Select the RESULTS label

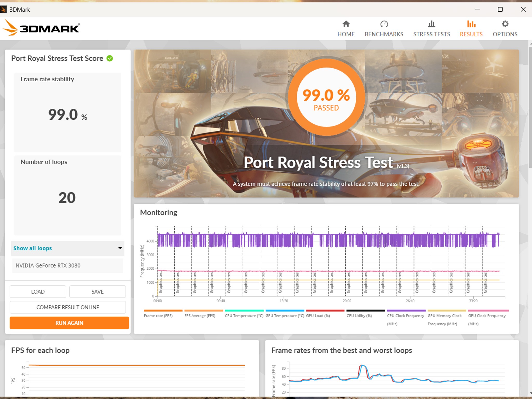(x=471, y=34)
